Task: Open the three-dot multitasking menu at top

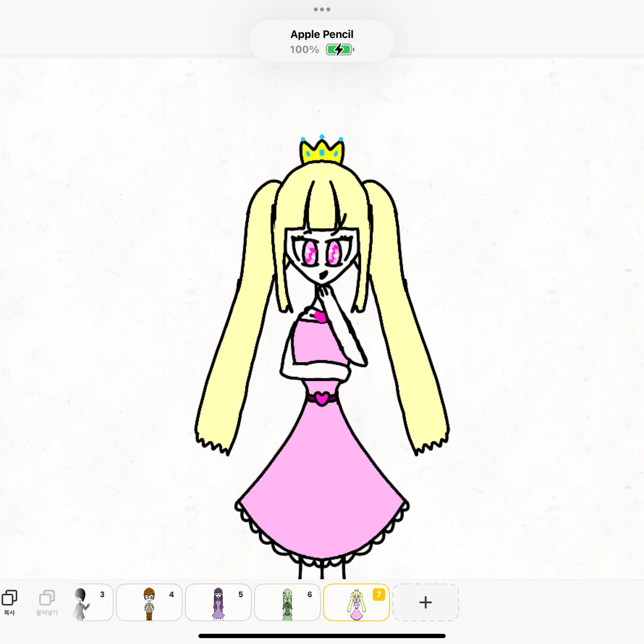Action: coord(322,9)
